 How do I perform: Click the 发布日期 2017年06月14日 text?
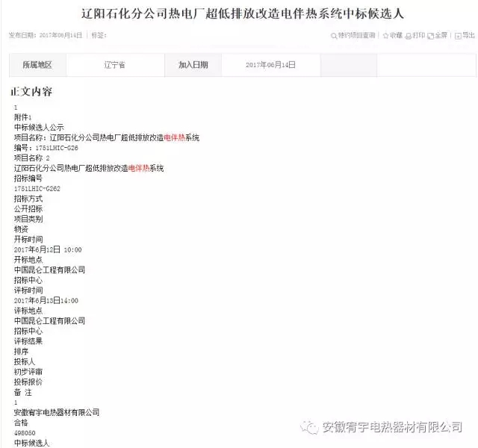pos(46,35)
